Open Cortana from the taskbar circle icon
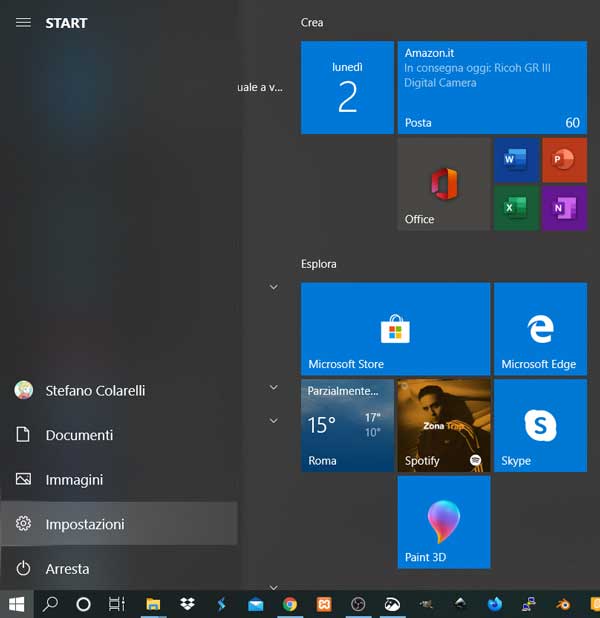 click(83, 604)
